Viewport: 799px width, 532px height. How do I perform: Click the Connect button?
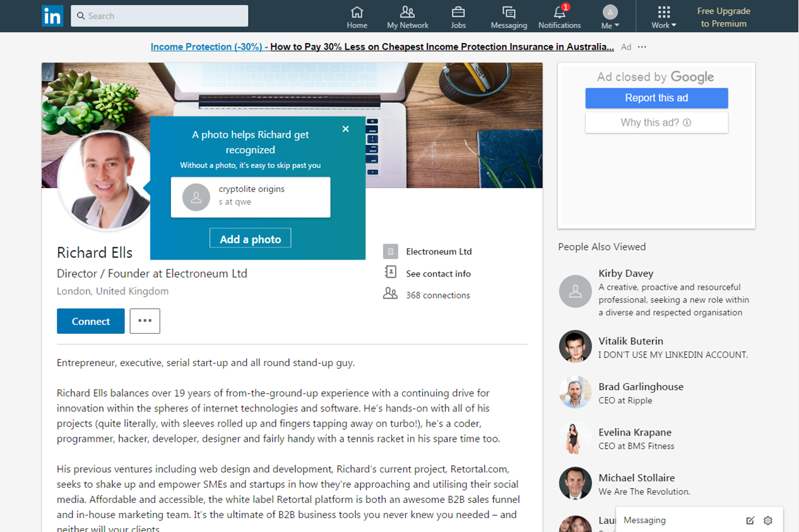91,321
